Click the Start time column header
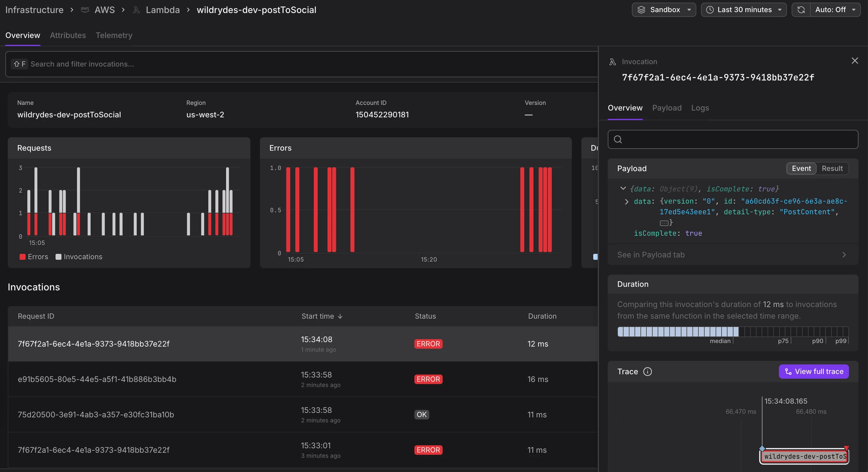 [322, 316]
